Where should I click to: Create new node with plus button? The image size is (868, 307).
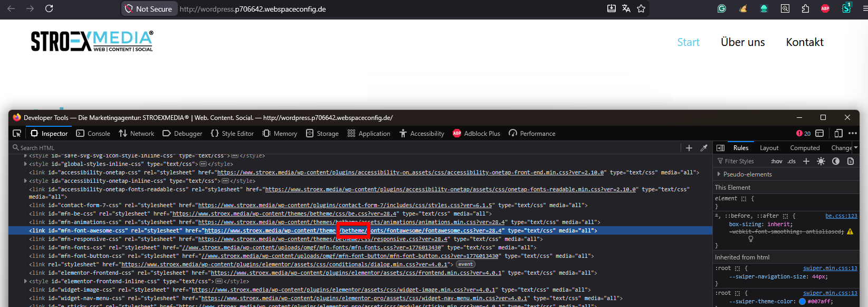(x=689, y=148)
